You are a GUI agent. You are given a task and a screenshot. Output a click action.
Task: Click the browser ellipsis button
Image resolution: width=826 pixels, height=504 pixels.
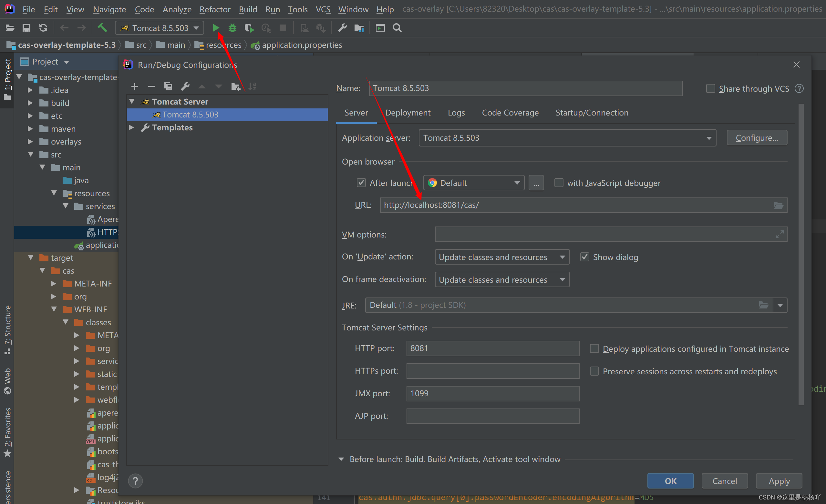(536, 183)
